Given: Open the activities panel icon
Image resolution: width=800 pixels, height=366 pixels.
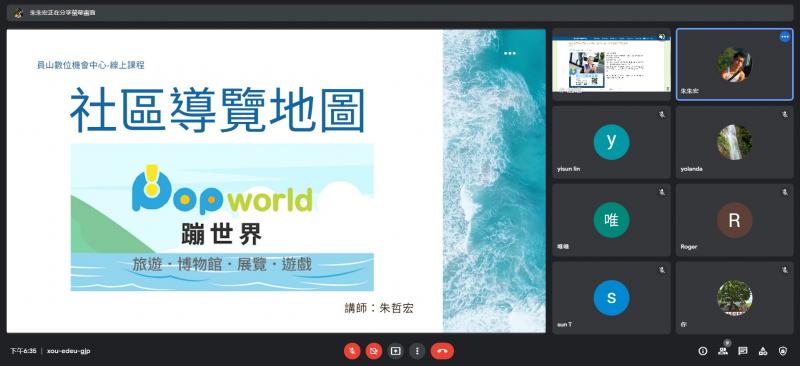Looking at the screenshot, I should (763, 351).
